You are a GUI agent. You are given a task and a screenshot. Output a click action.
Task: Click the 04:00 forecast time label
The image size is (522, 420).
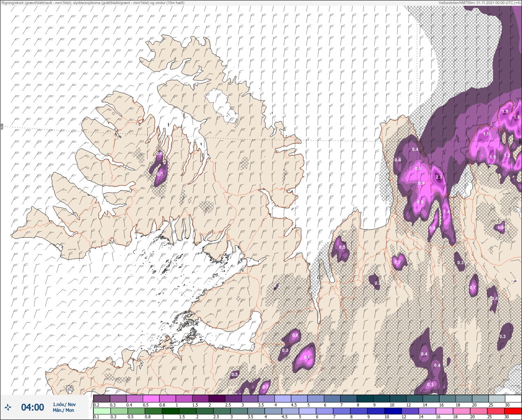tap(33, 407)
